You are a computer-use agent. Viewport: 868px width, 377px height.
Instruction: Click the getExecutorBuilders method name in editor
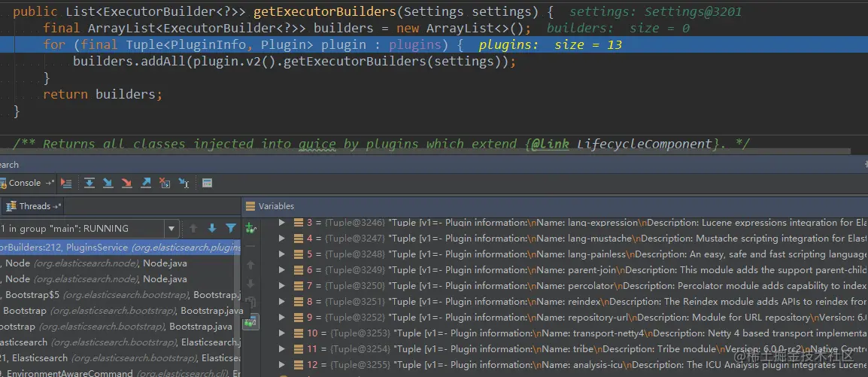[326, 11]
